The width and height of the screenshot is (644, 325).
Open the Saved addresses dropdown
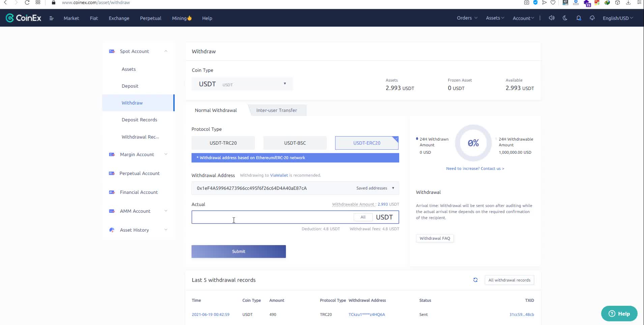(x=375, y=188)
